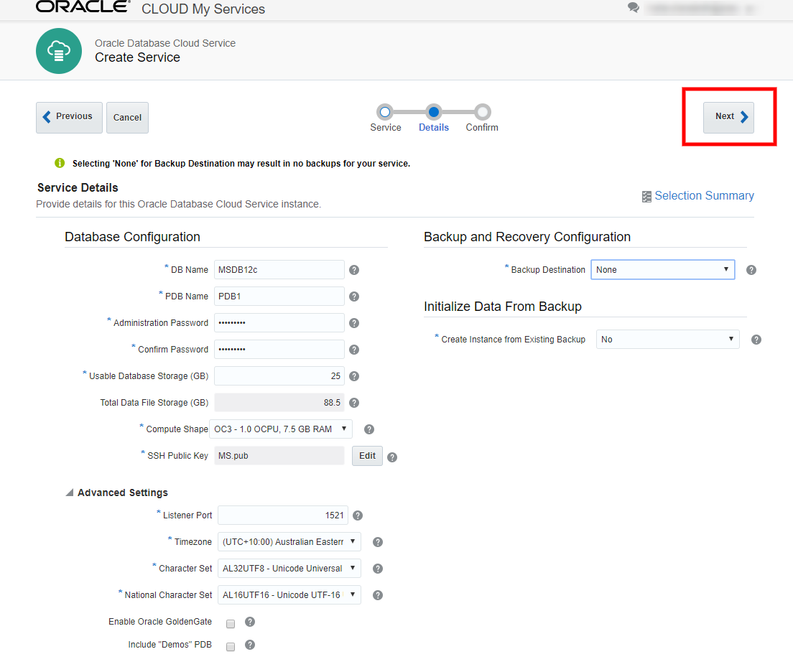Check the Include "Demos" PDB box

pos(230,646)
